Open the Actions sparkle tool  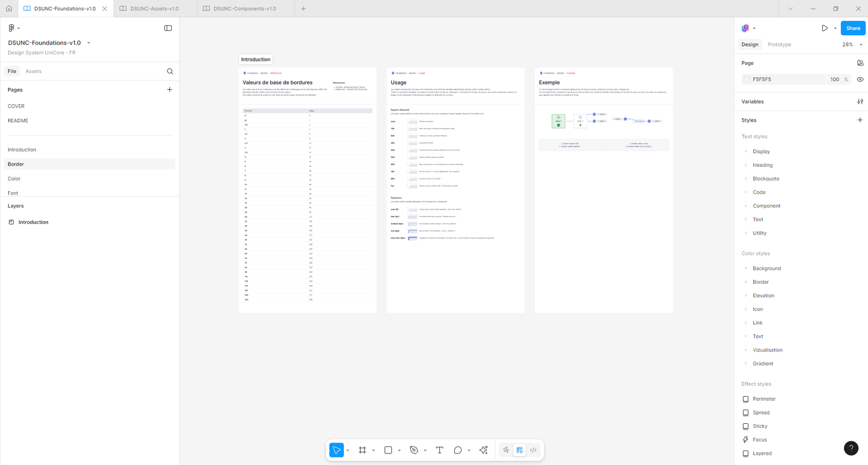[x=484, y=450]
